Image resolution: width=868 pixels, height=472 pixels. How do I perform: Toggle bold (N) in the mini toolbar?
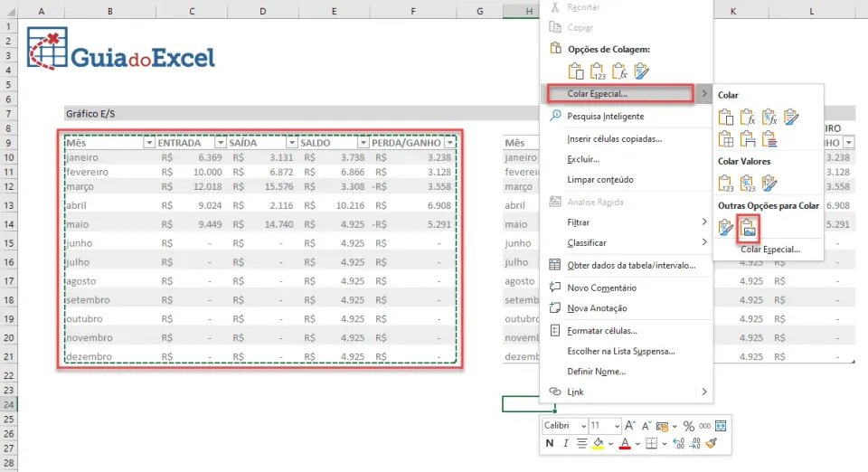tap(549, 443)
